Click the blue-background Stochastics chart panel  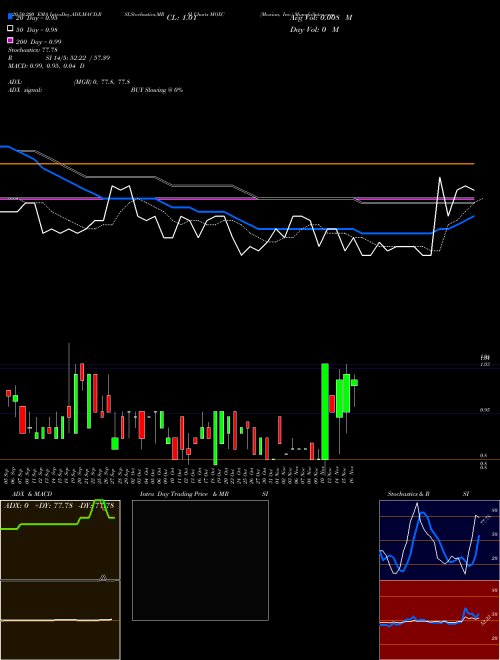click(x=439, y=540)
